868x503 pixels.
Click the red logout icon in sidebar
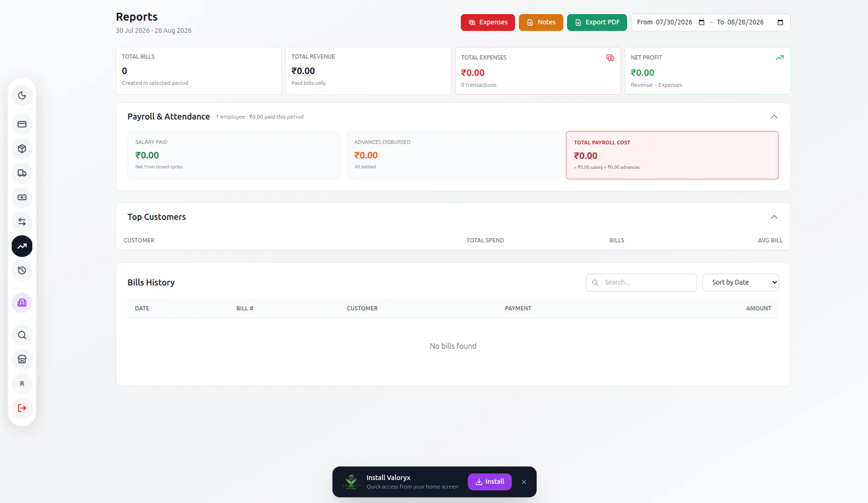click(x=22, y=408)
